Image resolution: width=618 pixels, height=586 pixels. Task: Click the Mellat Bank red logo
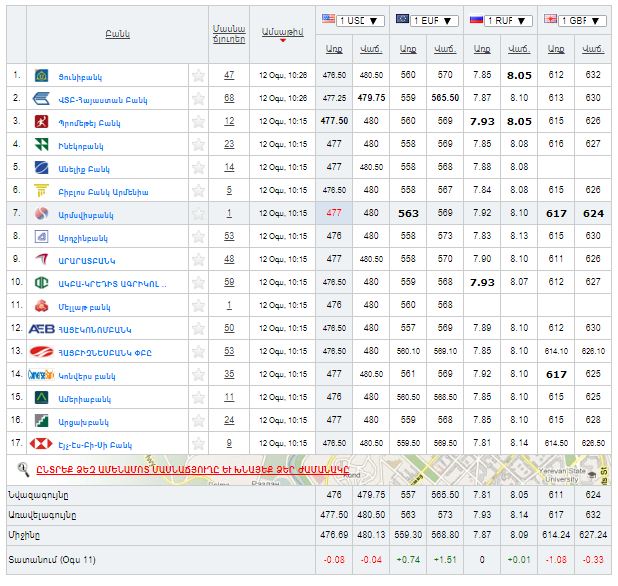[43, 305]
